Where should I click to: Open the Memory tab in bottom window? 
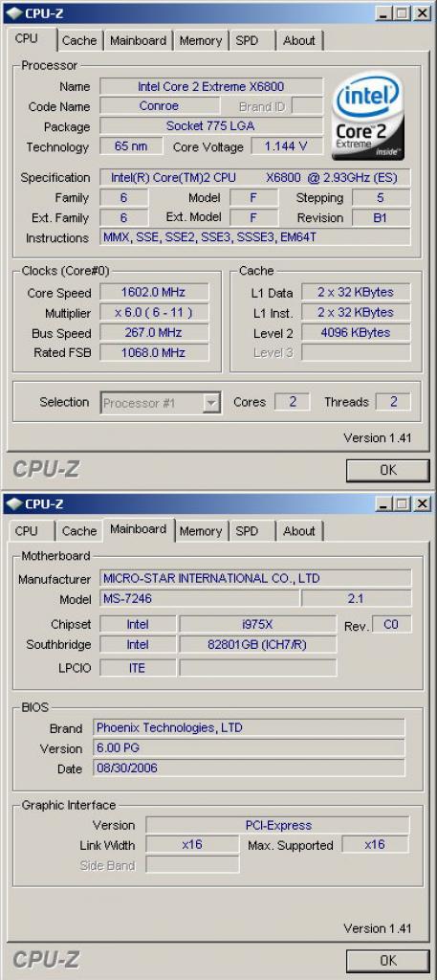201,531
